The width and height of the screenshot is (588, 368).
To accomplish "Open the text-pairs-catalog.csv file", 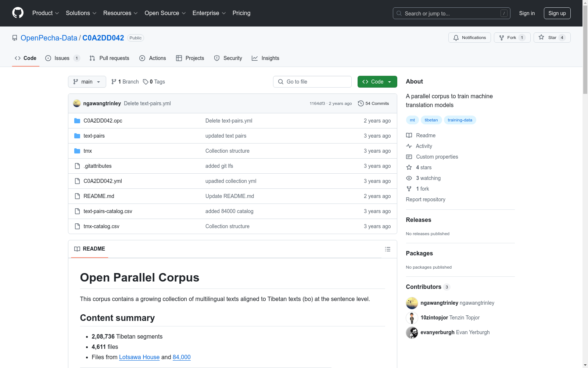I will pos(108,211).
